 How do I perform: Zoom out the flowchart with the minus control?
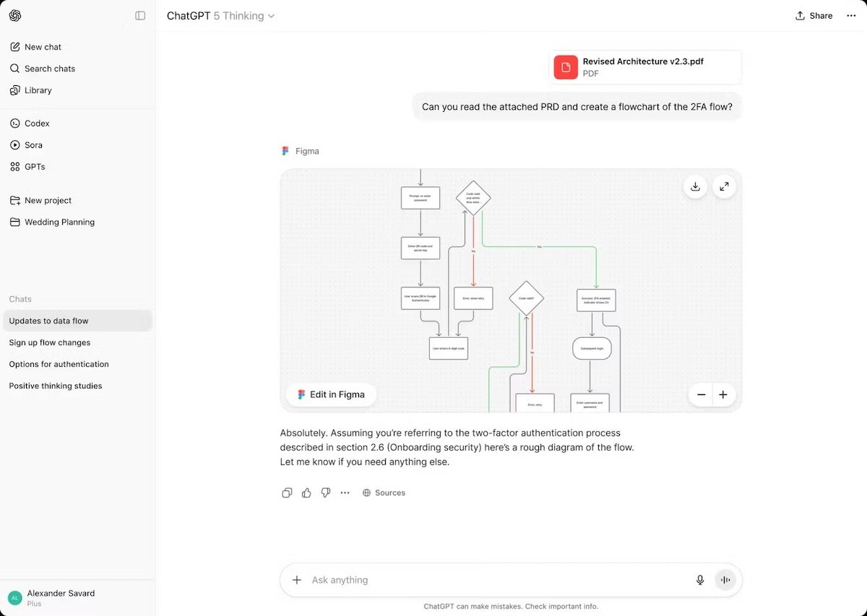tap(701, 394)
